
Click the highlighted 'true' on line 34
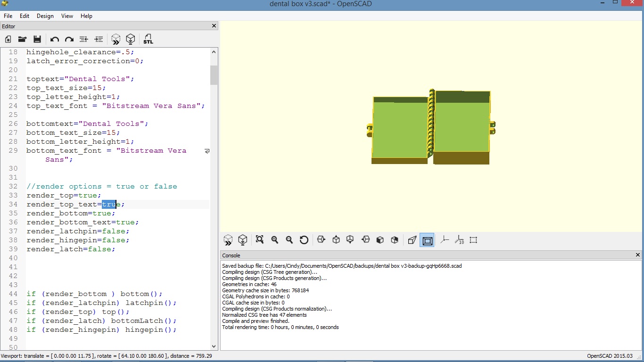(109, 204)
